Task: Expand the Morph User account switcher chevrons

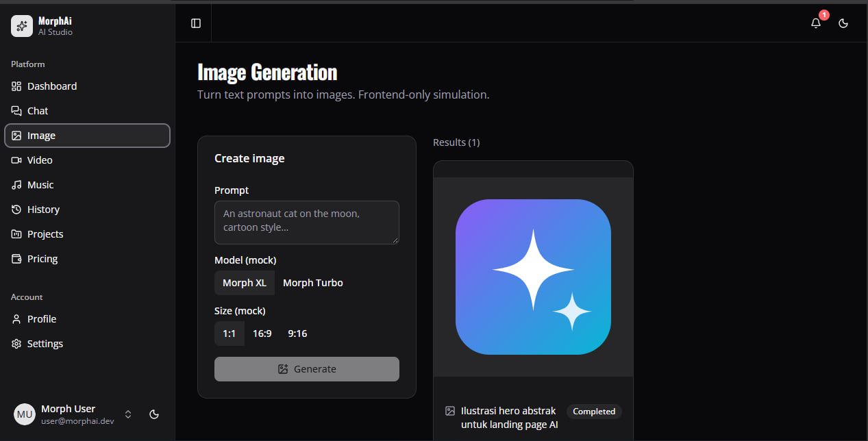Action: tap(127, 414)
